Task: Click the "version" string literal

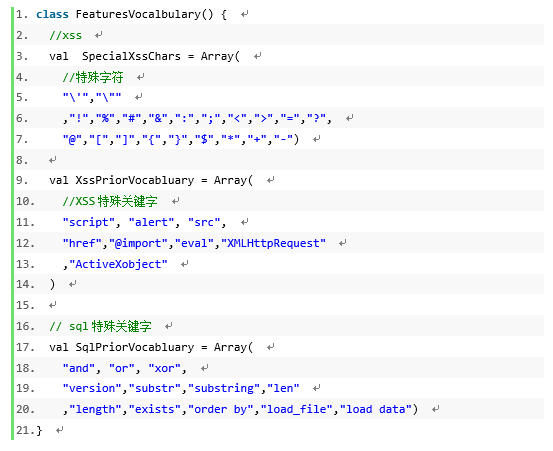Action: tap(92, 388)
